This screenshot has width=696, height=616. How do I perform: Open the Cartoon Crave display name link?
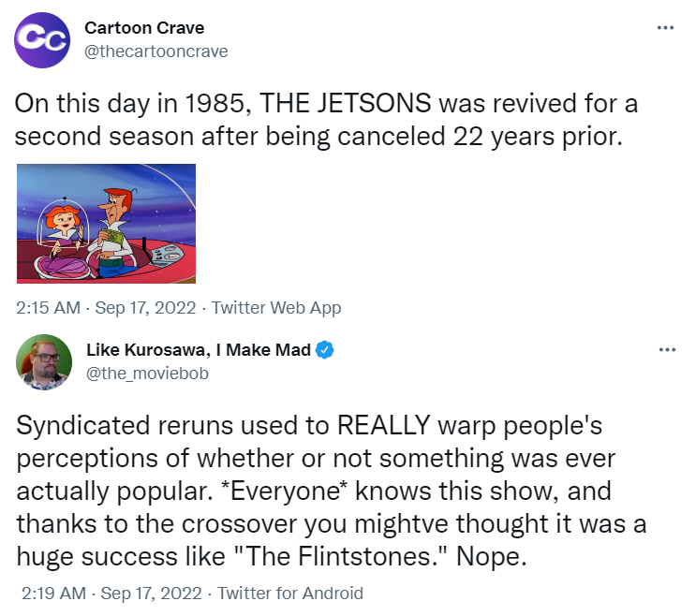(144, 28)
